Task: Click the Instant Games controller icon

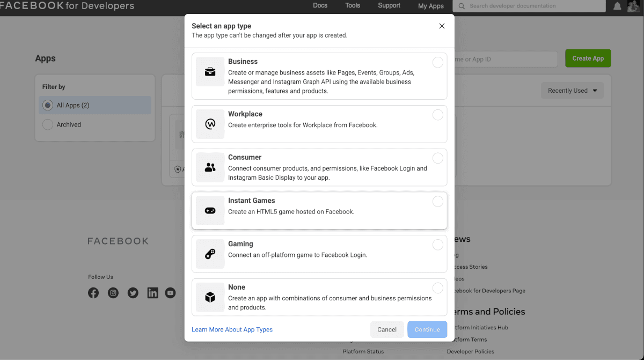Action: coord(210,211)
